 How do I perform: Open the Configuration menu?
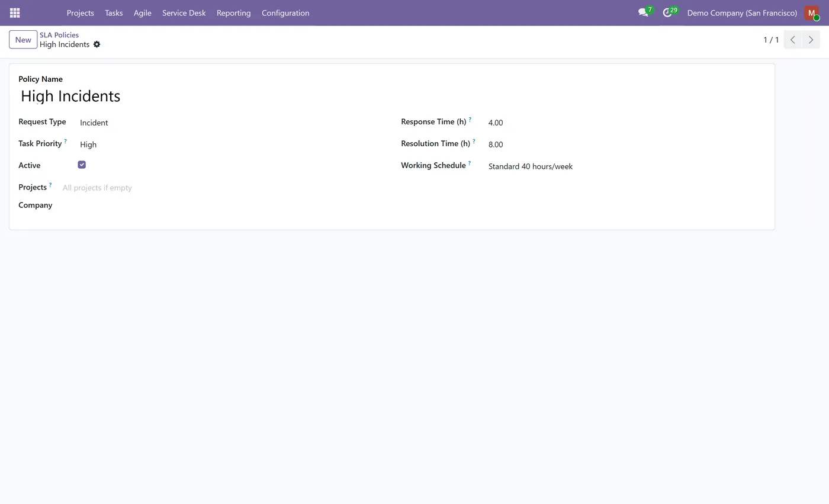pos(285,12)
